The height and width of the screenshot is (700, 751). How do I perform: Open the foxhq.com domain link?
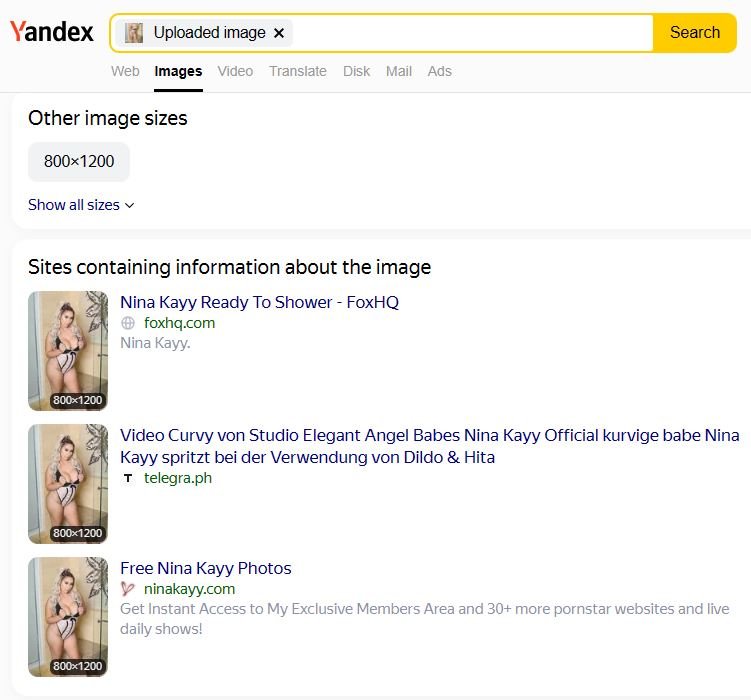point(180,323)
